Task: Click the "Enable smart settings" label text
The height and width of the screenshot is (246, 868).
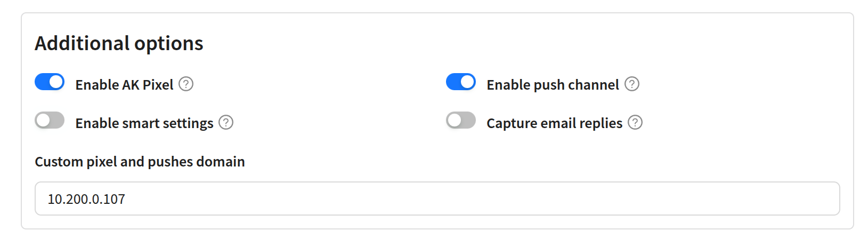Action: point(144,123)
